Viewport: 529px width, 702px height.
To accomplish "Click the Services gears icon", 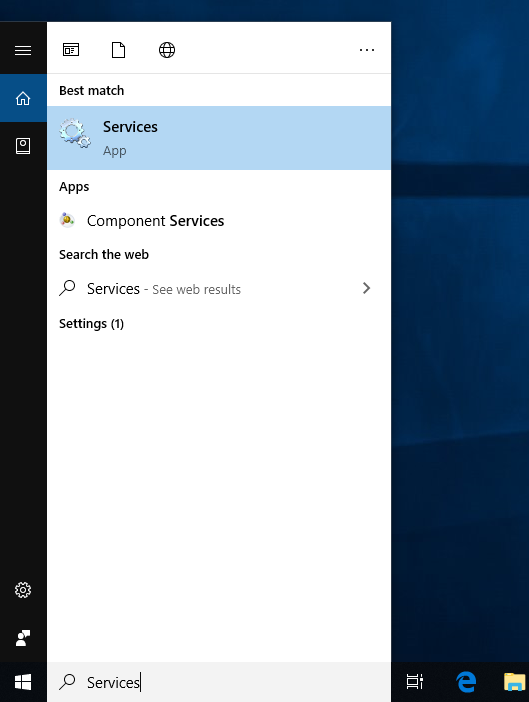I will (x=75, y=133).
